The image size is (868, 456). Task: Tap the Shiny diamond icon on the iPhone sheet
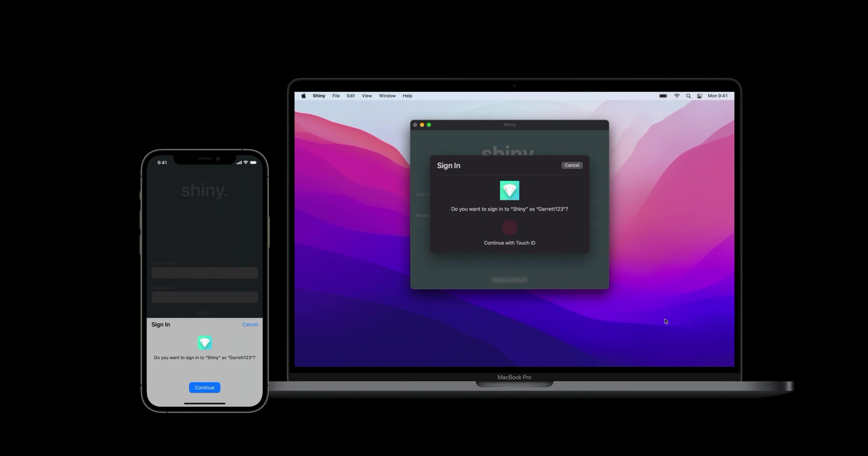coord(205,343)
